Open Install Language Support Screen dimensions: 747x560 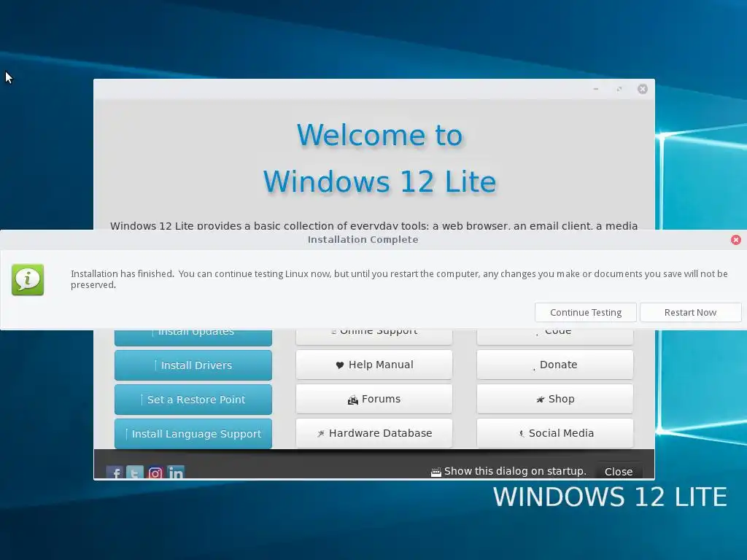click(193, 434)
